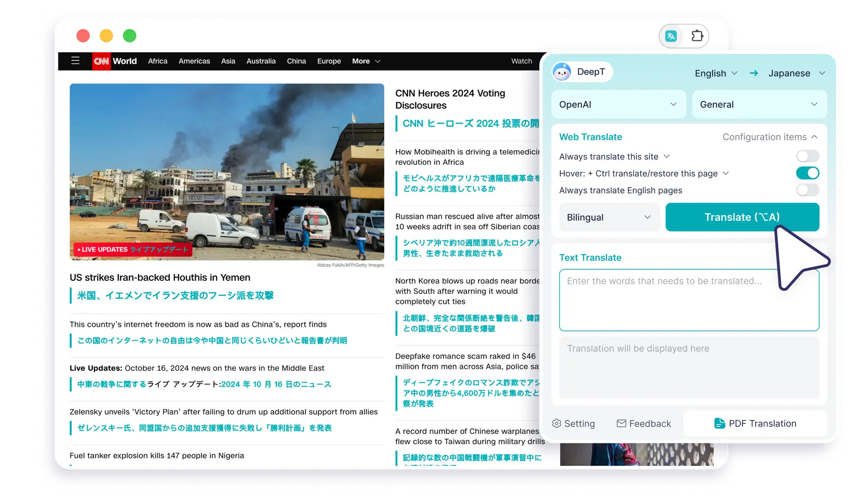The height and width of the screenshot is (504, 851).
Task: Open Russian man rescued article
Action: (468, 221)
